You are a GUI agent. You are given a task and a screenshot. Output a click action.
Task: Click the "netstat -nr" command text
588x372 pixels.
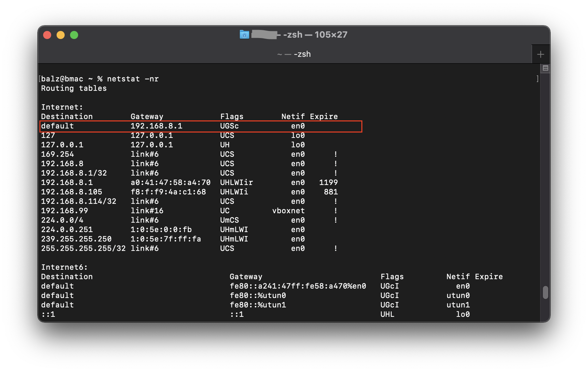pyautogui.click(x=133, y=79)
